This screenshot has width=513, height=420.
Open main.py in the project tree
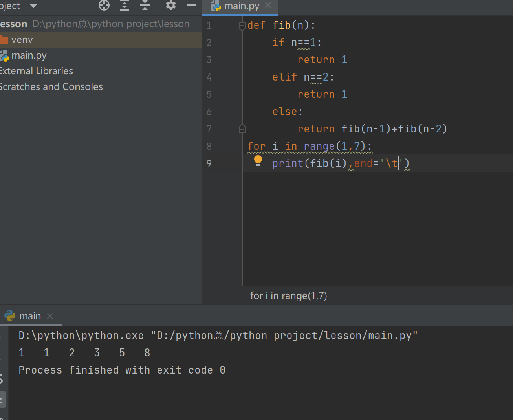coord(101,55)
